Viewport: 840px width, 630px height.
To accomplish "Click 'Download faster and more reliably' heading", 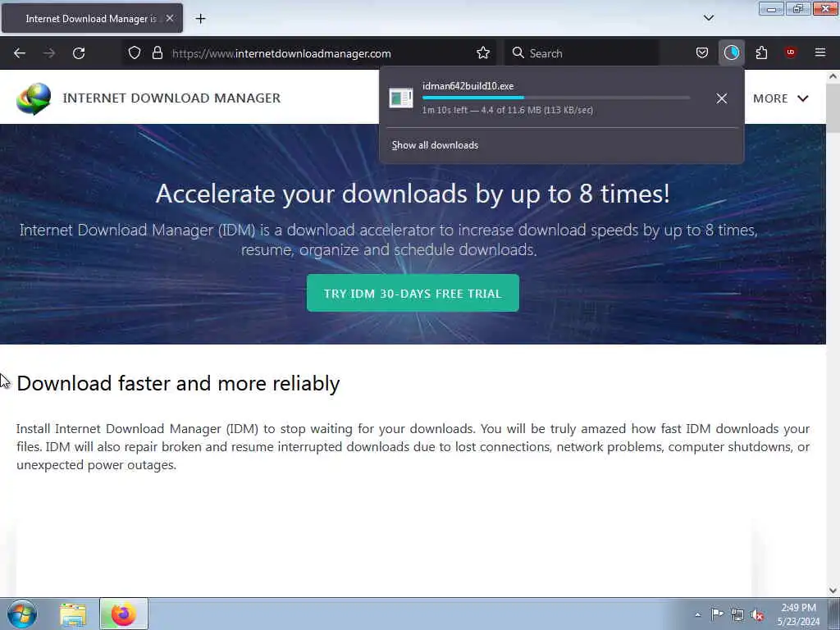I will (178, 384).
